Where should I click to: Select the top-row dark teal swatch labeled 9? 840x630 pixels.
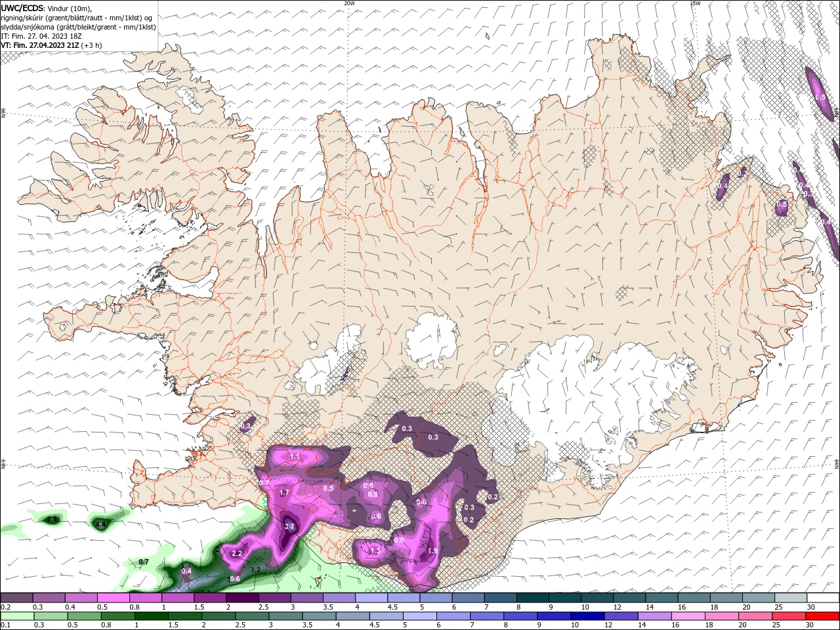click(x=565, y=598)
